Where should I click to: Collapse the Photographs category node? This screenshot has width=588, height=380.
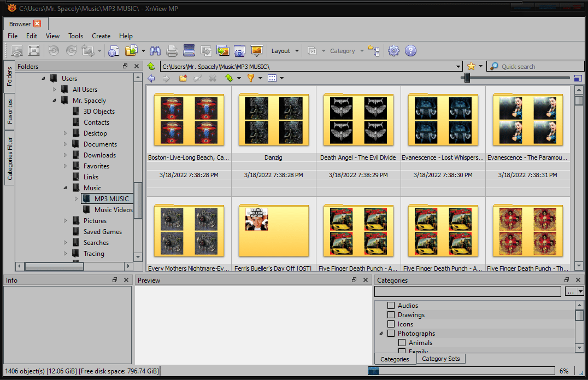[381, 334]
